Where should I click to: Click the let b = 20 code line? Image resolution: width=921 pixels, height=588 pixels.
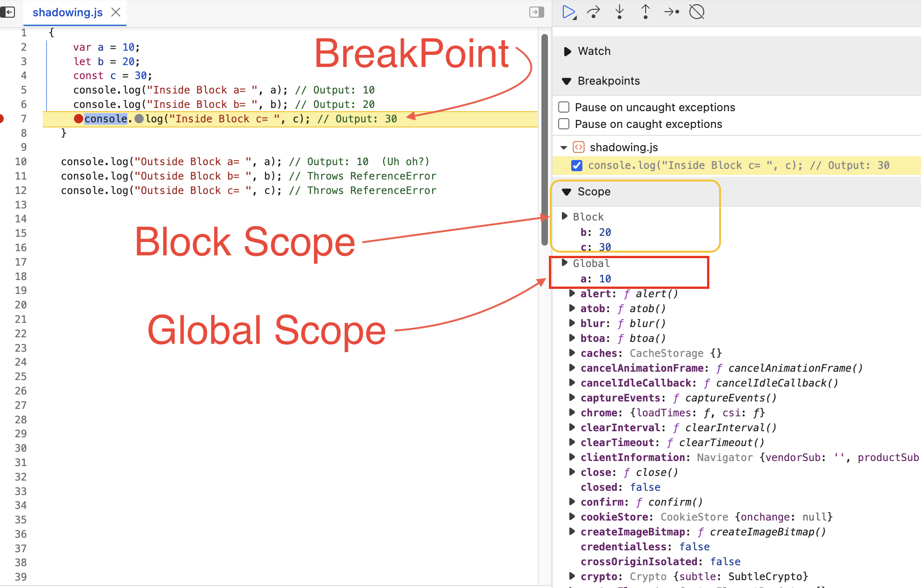click(x=106, y=61)
